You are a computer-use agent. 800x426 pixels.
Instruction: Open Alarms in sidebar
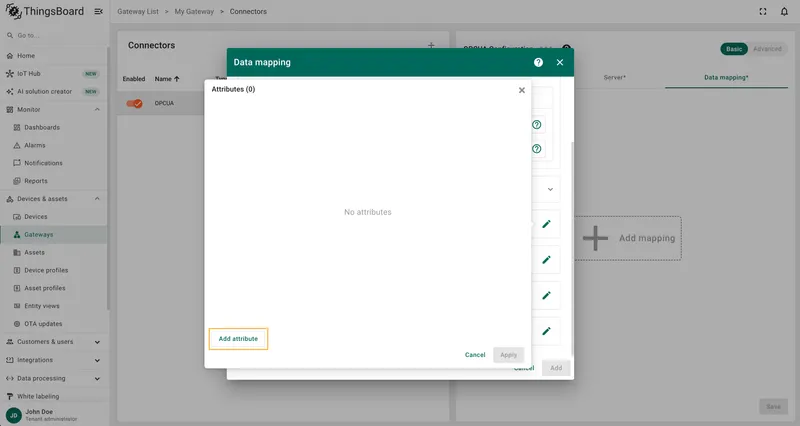tap(54, 145)
